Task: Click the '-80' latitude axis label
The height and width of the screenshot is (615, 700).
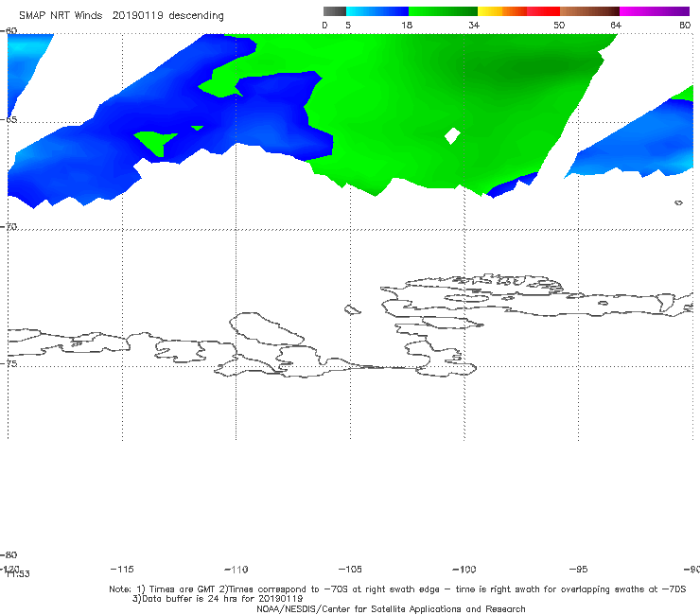Action: [9, 555]
